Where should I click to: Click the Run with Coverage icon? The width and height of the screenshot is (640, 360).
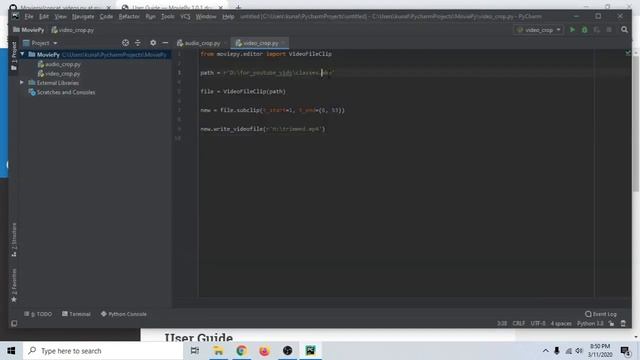click(x=597, y=30)
